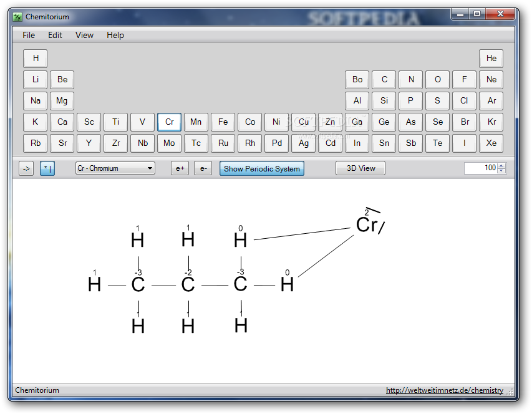
Task: Choose the Vanadium (V) element
Action: [142, 122]
